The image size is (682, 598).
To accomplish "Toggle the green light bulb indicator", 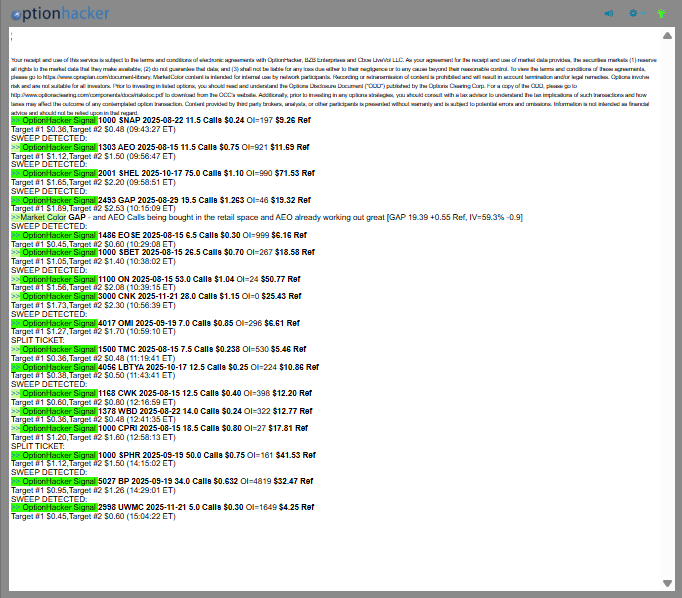I will [x=660, y=13].
